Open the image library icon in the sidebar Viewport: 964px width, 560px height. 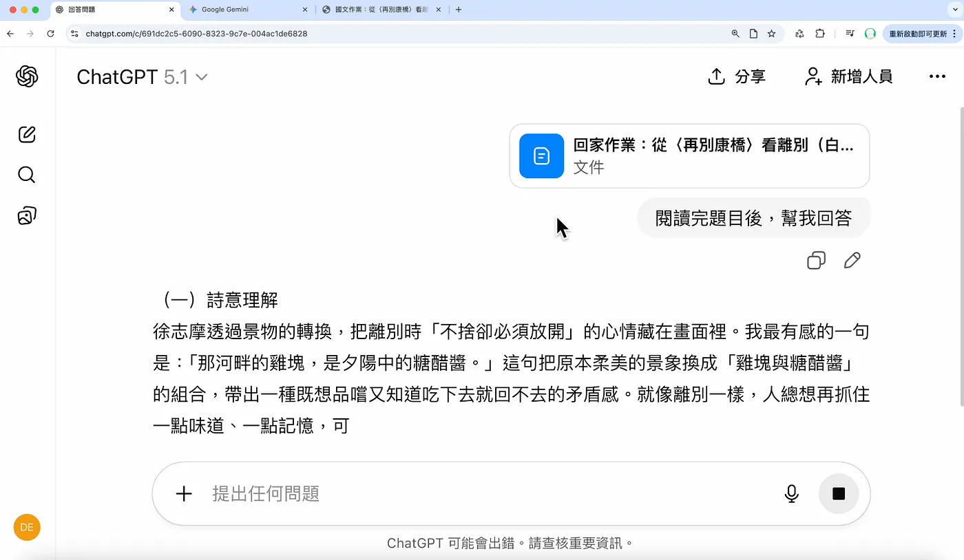[x=27, y=216]
